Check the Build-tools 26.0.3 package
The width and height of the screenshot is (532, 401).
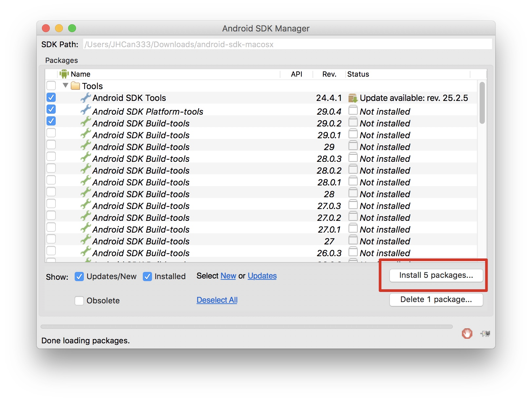tap(51, 251)
